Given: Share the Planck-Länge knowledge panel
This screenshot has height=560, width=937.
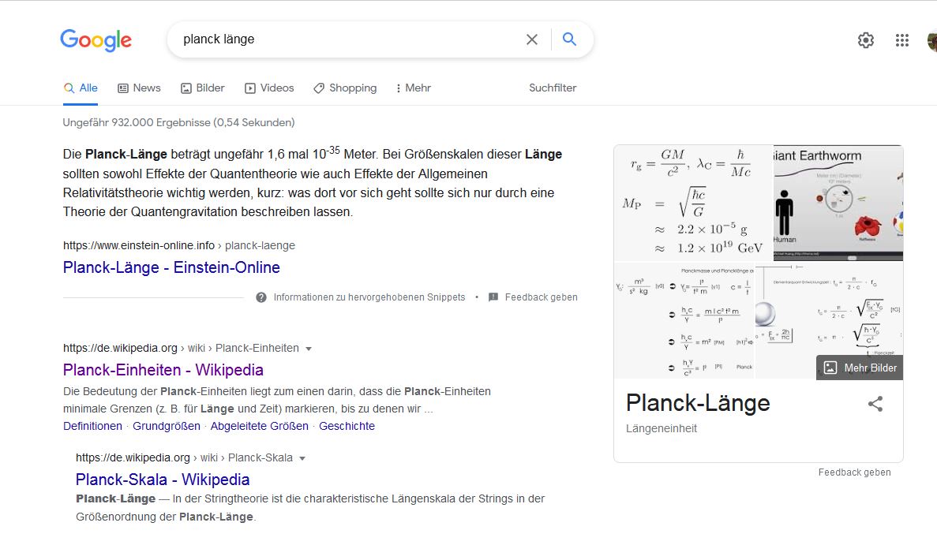Looking at the screenshot, I should tap(875, 404).
